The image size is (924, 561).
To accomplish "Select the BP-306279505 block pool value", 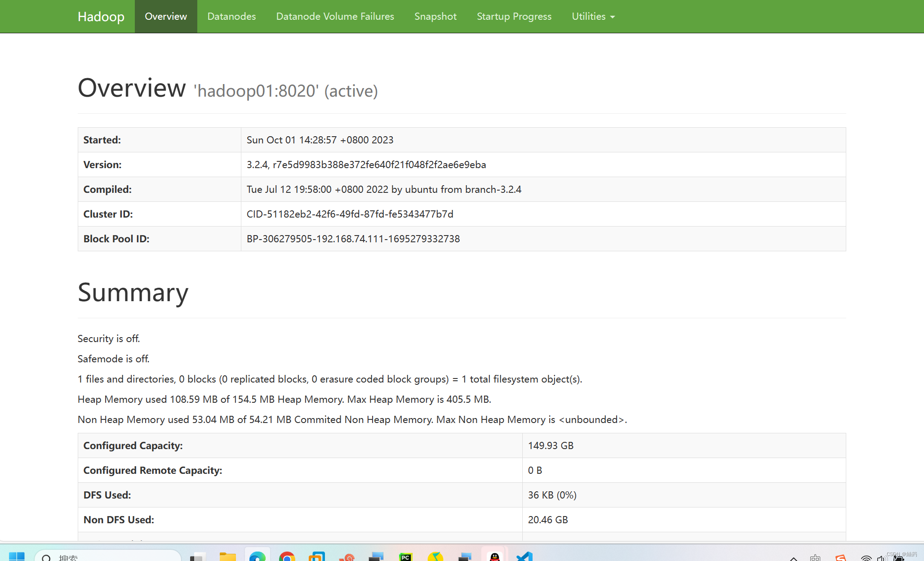I will [x=353, y=239].
